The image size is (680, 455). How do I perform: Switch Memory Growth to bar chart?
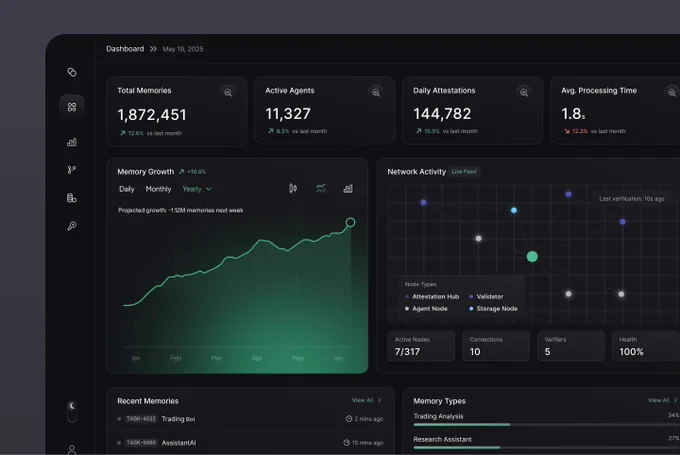click(x=348, y=189)
